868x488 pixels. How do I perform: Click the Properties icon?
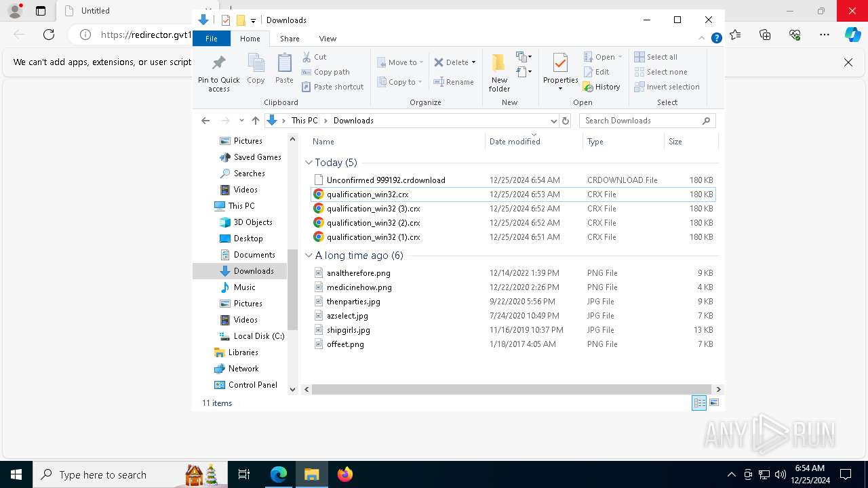560,64
